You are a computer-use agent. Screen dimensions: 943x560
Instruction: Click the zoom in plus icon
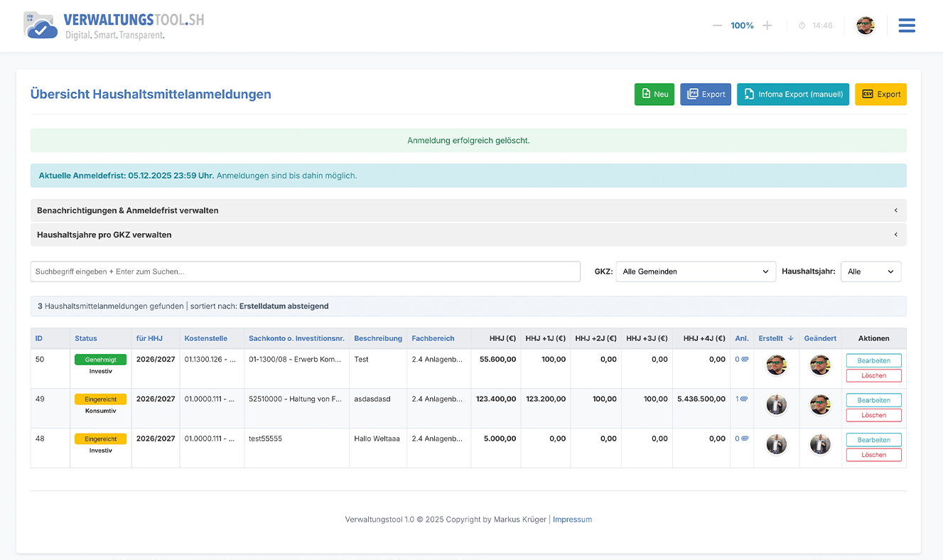point(767,26)
